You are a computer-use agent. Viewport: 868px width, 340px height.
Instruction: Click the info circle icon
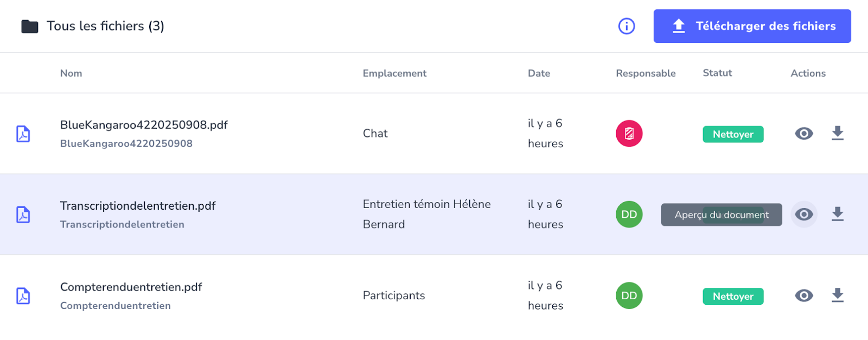tap(627, 26)
